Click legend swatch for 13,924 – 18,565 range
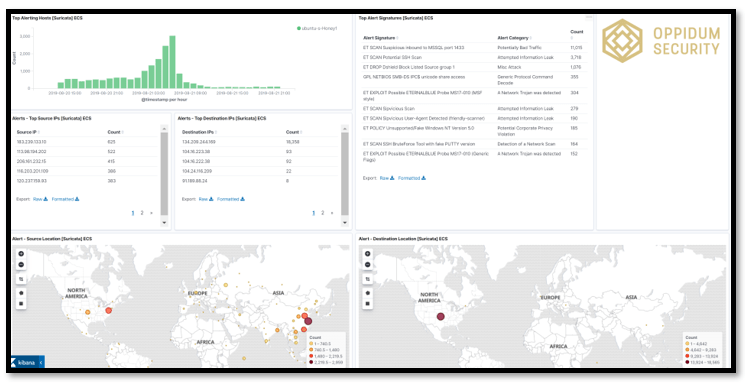Viewport: 745px width, 384px height. [x=688, y=362]
